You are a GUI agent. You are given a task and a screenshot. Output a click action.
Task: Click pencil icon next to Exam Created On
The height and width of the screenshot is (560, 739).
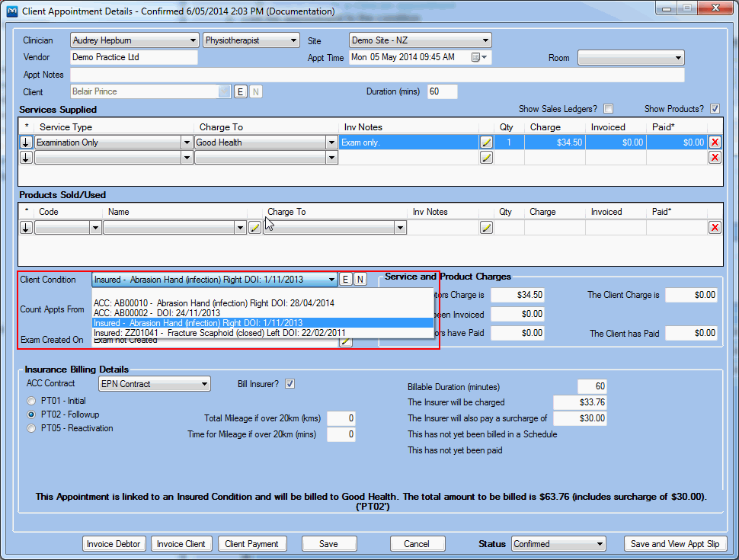(x=346, y=341)
